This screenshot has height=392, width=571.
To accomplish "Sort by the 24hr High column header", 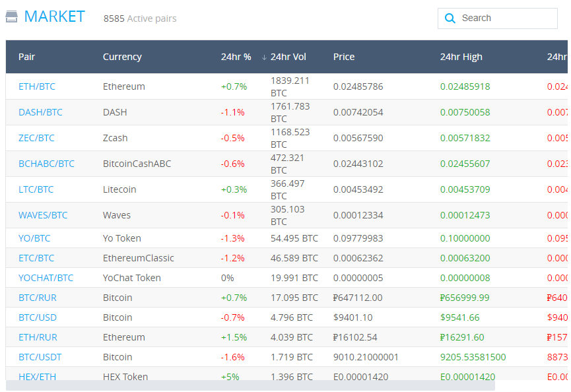I will 461,57.
